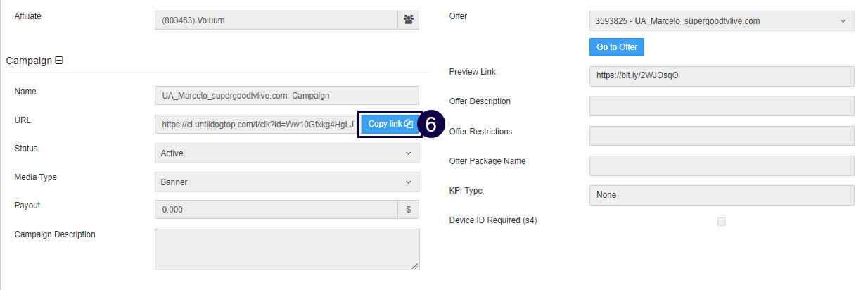Click the dollar sign payout addon
This screenshot has height=290, width=868.
pyautogui.click(x=409, y=210)
